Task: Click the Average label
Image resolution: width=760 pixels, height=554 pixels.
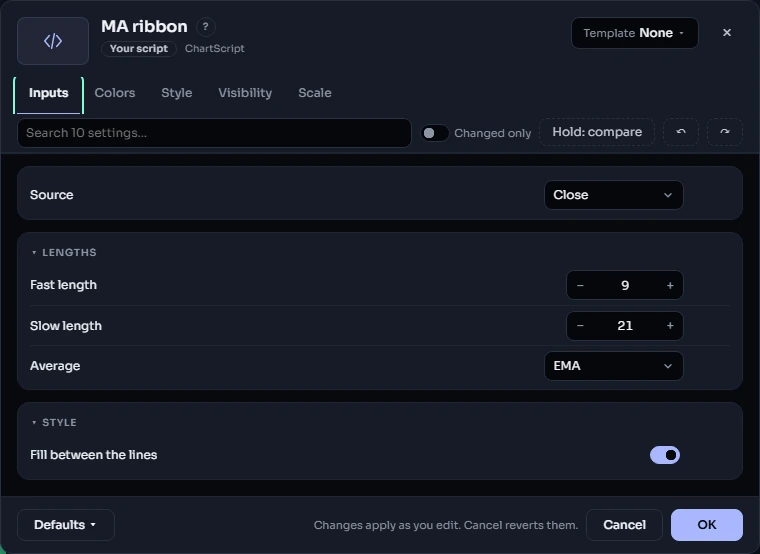Action: (x=55, y=366)
